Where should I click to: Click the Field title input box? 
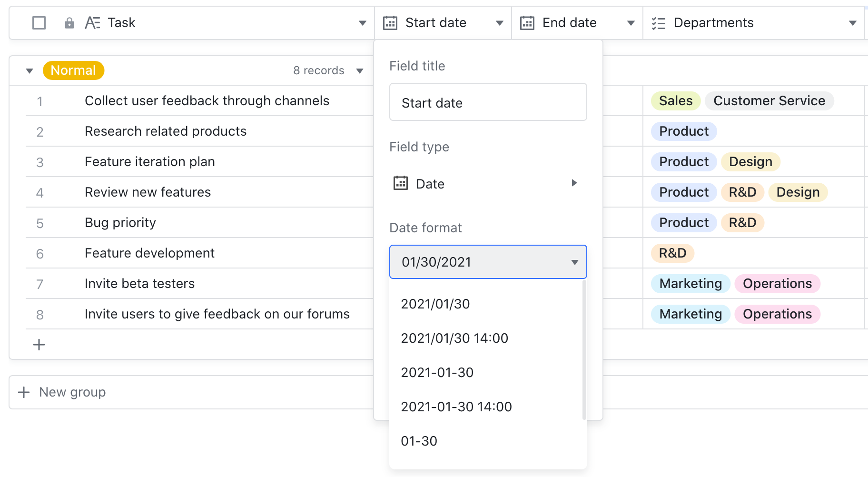(x=488, y=102)
